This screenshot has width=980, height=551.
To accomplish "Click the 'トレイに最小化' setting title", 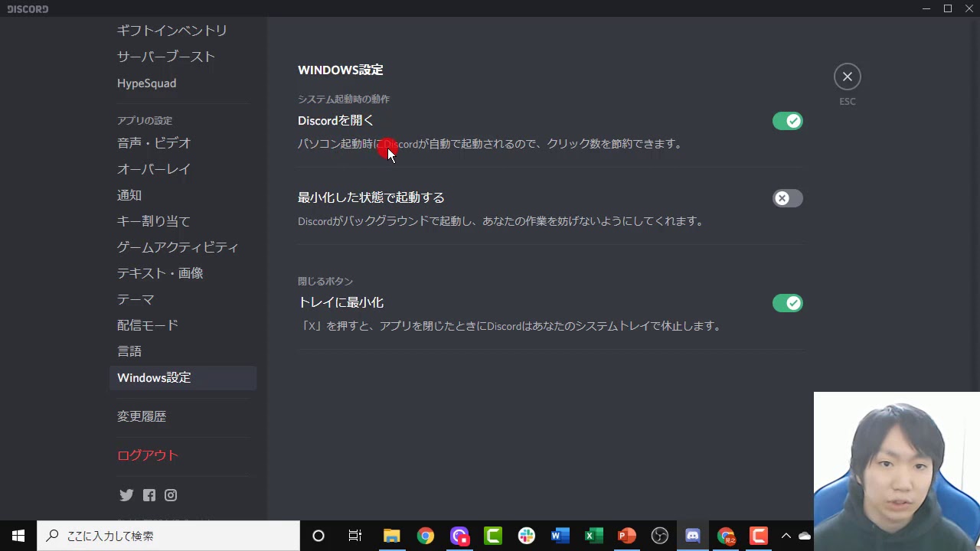I will point(341,302).
